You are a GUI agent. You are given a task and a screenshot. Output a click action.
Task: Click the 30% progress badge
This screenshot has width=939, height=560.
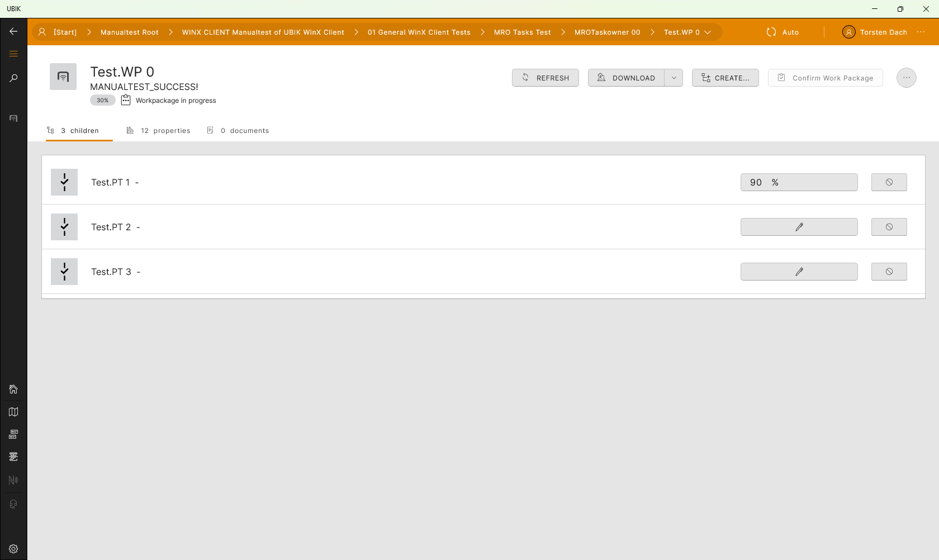tap(102, 100)
